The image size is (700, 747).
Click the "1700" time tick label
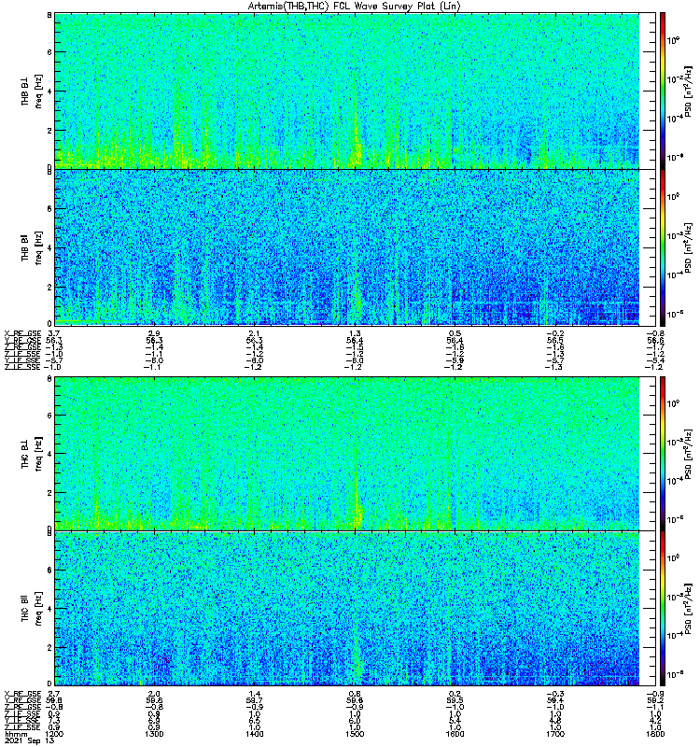[x=555, y=734]
